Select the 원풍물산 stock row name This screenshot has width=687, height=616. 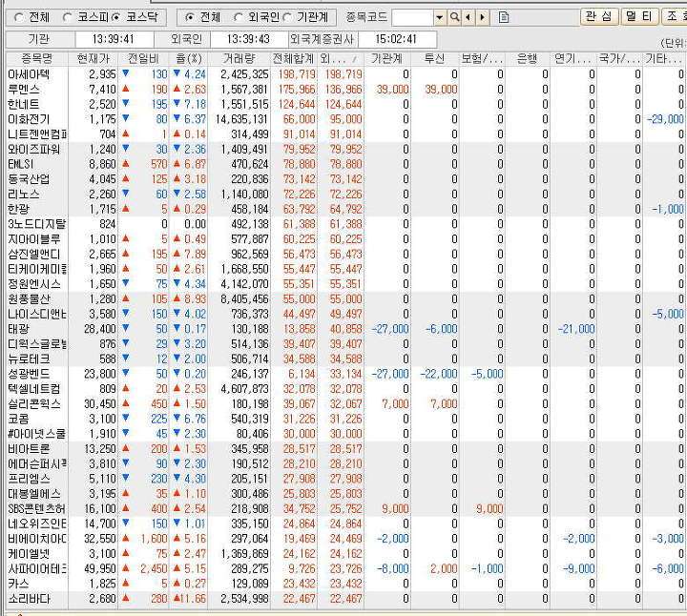coord(29,299)
